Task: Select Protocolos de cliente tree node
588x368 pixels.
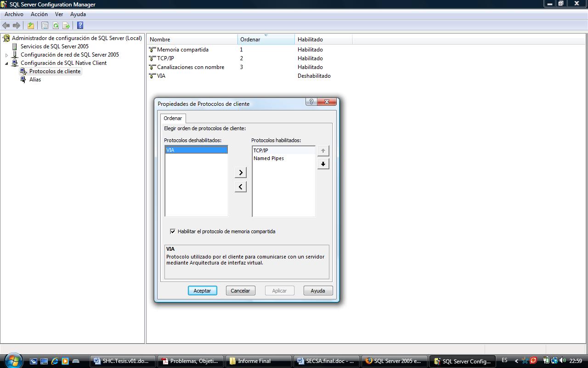Action: tap(55, 71)
